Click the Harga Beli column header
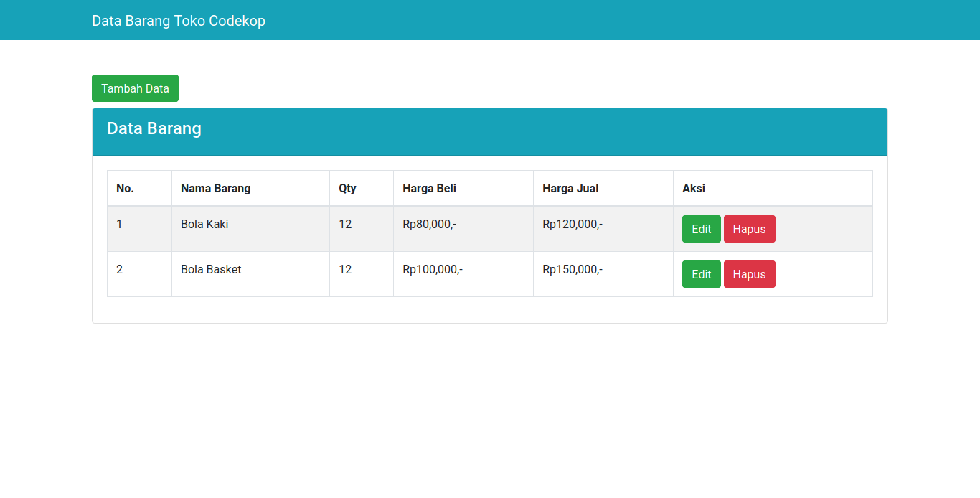The image size is (980, 498). (x=429, y=188)
